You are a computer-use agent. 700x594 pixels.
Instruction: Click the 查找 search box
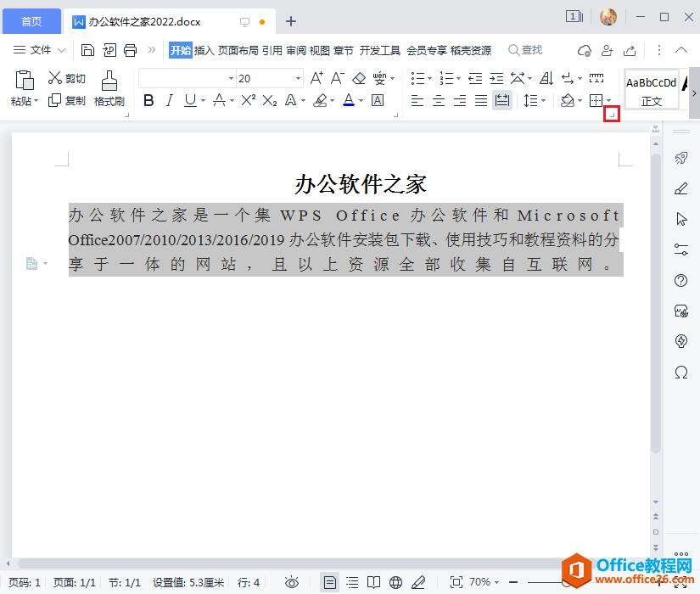pyautogui.click(x=526, y=50)
